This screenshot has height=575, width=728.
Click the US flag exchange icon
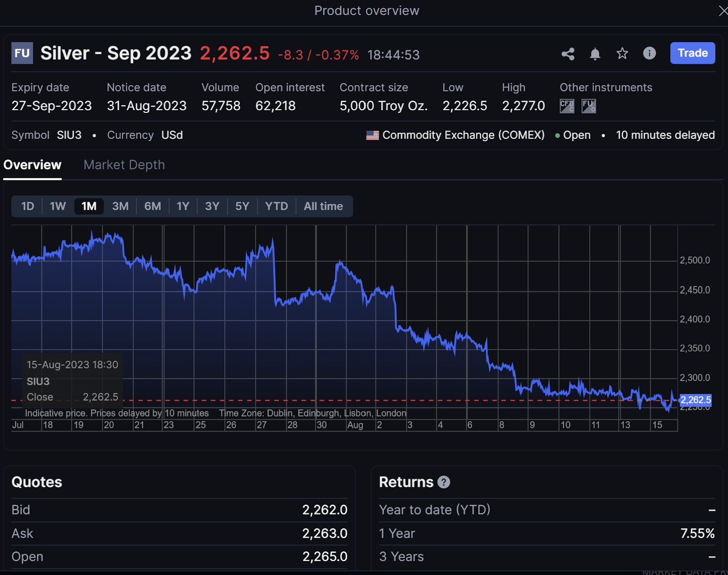click(373, 135)
